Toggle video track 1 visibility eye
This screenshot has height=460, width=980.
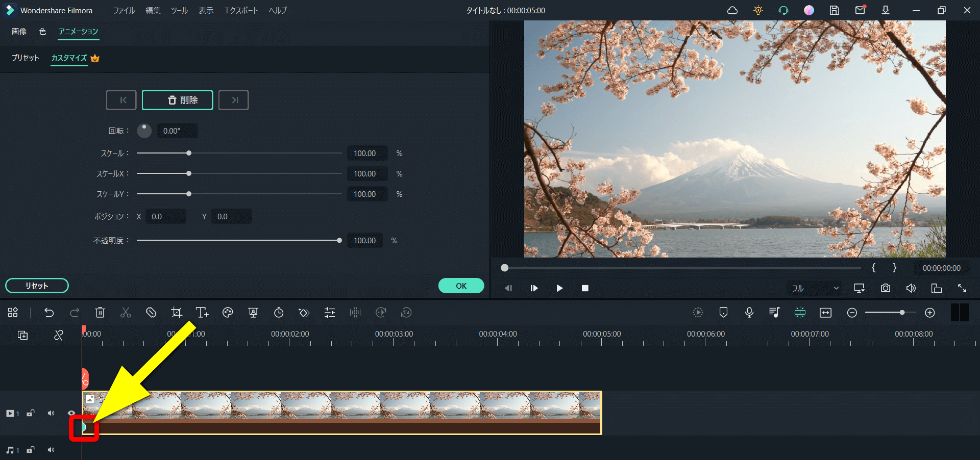coord(71,413)
